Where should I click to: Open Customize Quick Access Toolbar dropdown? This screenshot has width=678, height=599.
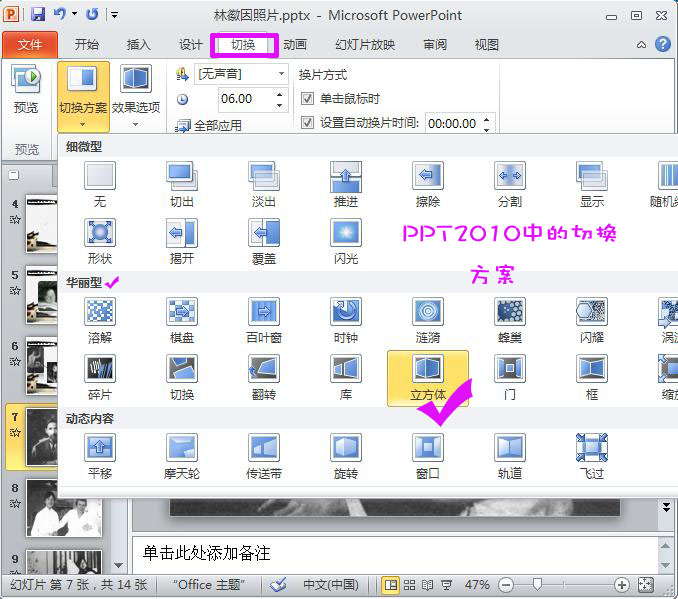pyautogui.click(x=115, y=15)
